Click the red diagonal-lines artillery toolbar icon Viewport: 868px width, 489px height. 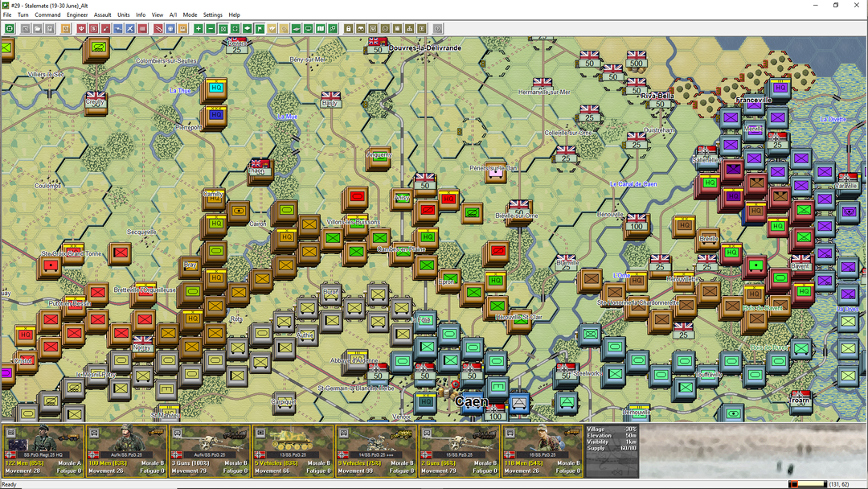click(x=158, y=28)
